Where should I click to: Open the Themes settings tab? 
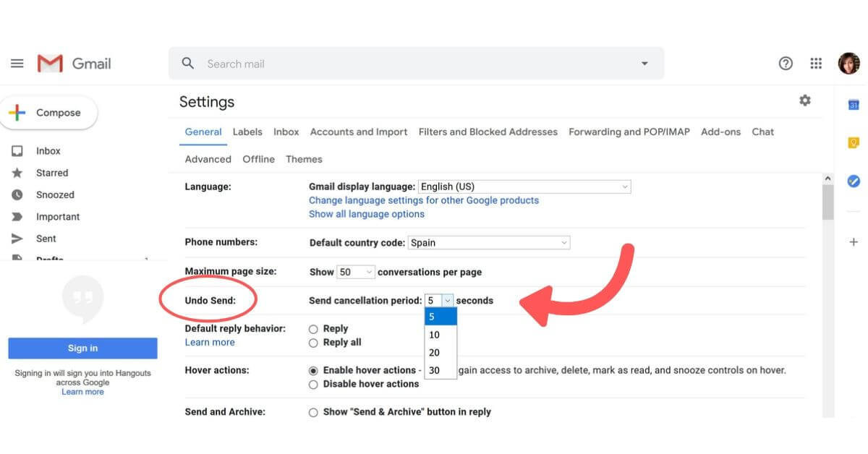[x=304, y=159]
